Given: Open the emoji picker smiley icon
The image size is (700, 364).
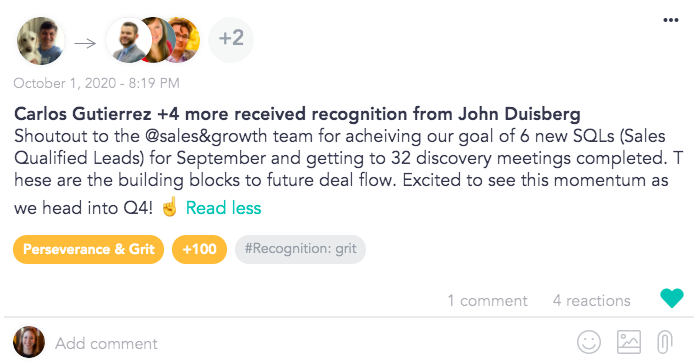Looking at the screenshot, I should click(x=588, y=343).
